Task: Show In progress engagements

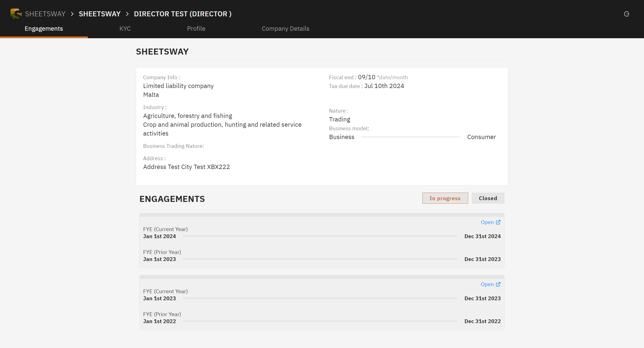Action: (445, 198)
